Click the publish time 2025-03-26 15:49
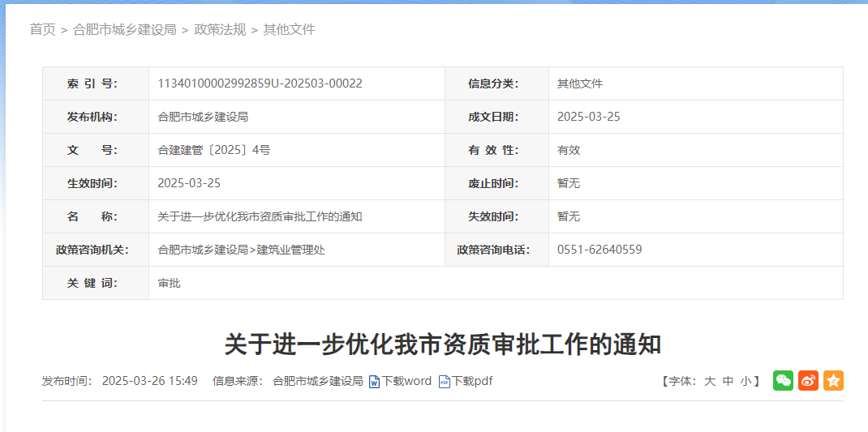Screen dimensions: 868x432 tap(149, 381)
